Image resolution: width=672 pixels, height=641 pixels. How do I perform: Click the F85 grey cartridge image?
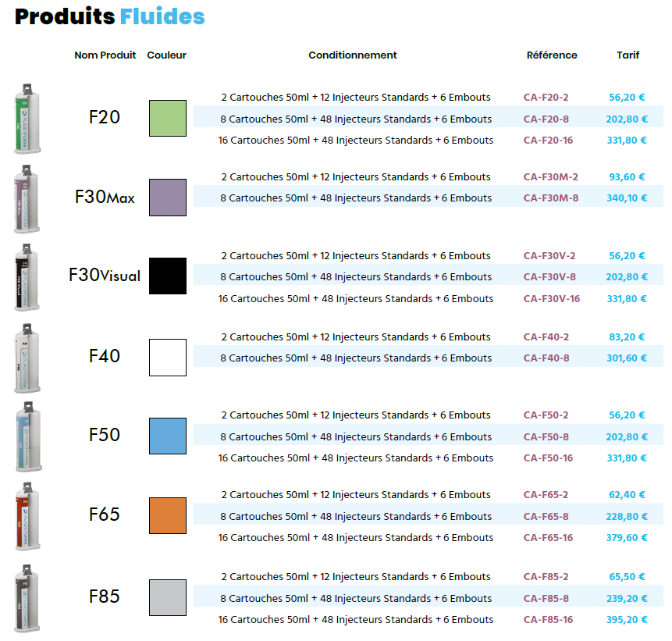pyautogui.click(x=27, y=598)
